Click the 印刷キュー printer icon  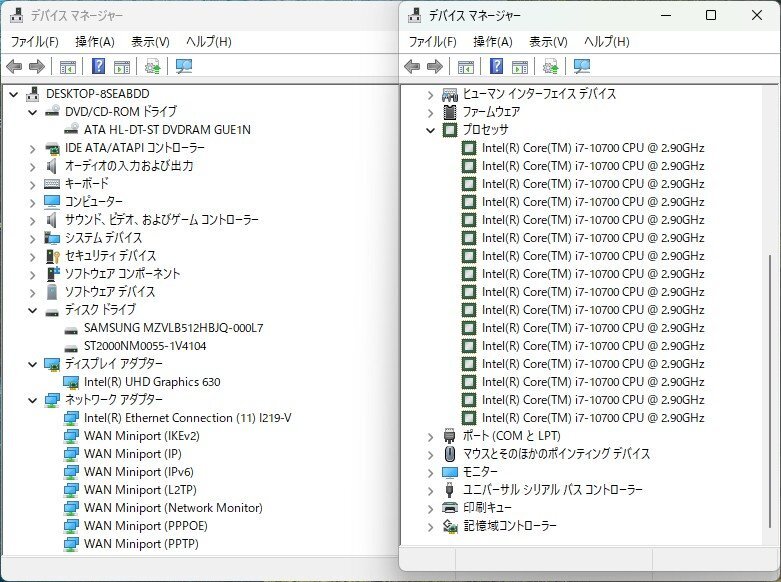[450, 508]
